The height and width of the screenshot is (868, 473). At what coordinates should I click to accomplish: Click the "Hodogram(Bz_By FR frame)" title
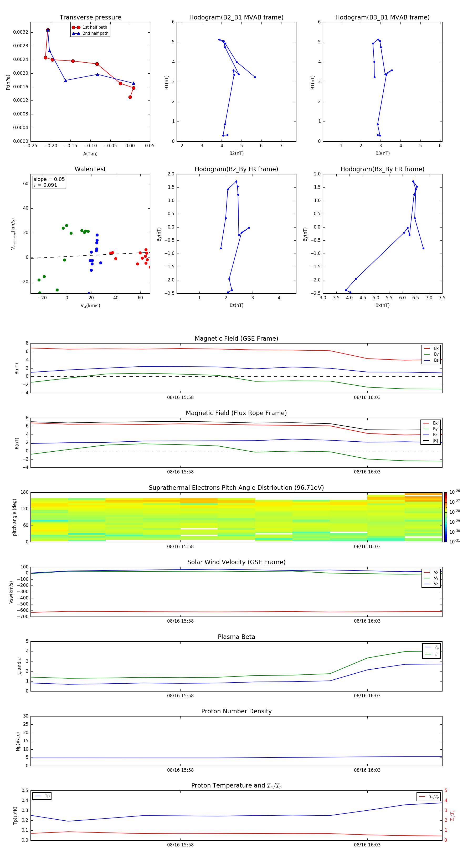(236, 169)
